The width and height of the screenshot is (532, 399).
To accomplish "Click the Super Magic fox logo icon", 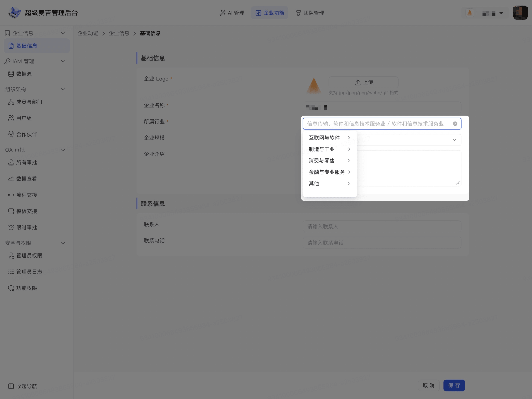I will 15,13.
